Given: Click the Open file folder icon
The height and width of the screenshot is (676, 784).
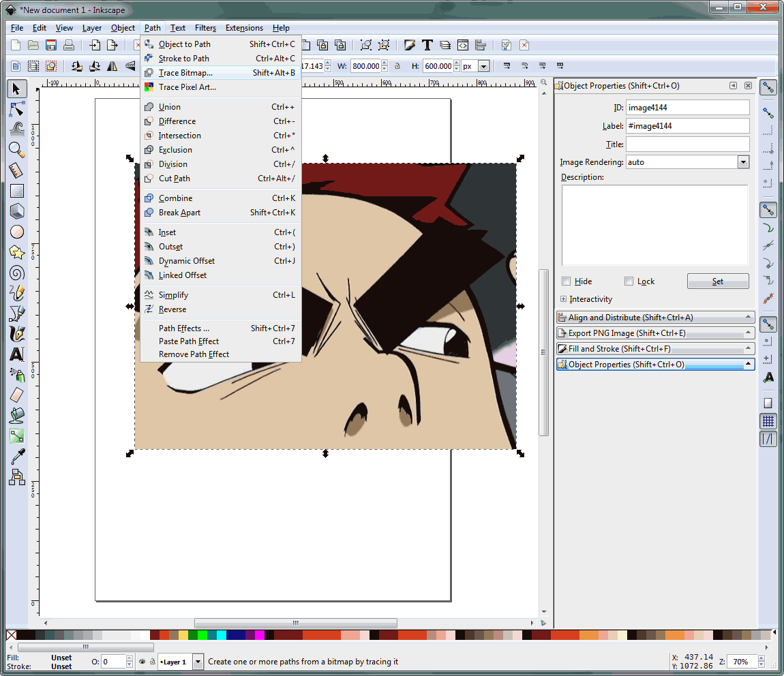Looking at the screenshot, I should [33, 45].
